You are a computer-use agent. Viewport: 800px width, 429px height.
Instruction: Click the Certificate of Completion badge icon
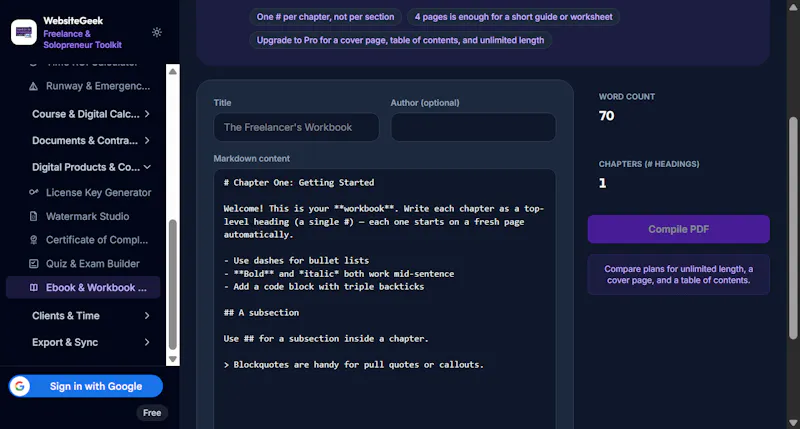[x=34, y=240]
